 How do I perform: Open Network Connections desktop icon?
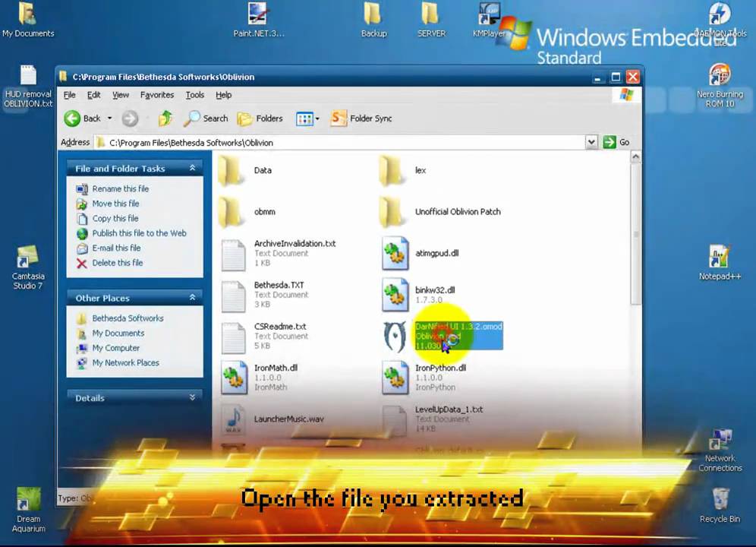point(720,450)
